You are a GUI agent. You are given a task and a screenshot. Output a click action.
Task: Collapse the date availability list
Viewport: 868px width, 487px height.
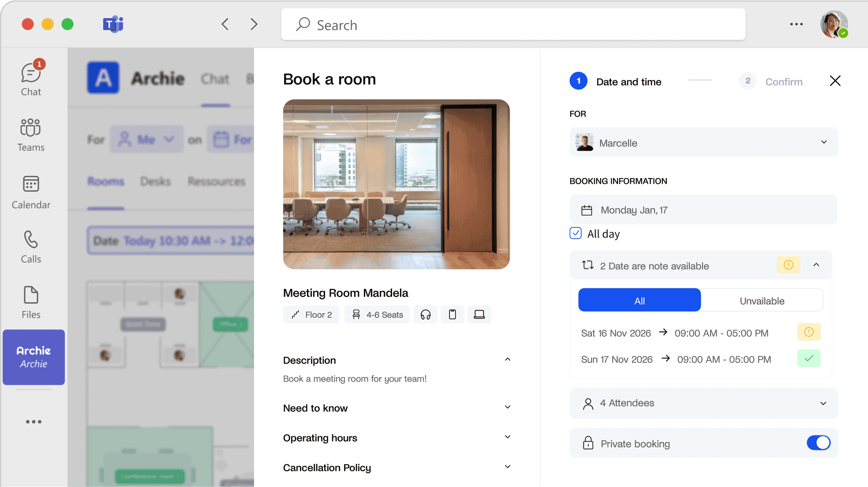pyautogui.click(x=816, y=265)
